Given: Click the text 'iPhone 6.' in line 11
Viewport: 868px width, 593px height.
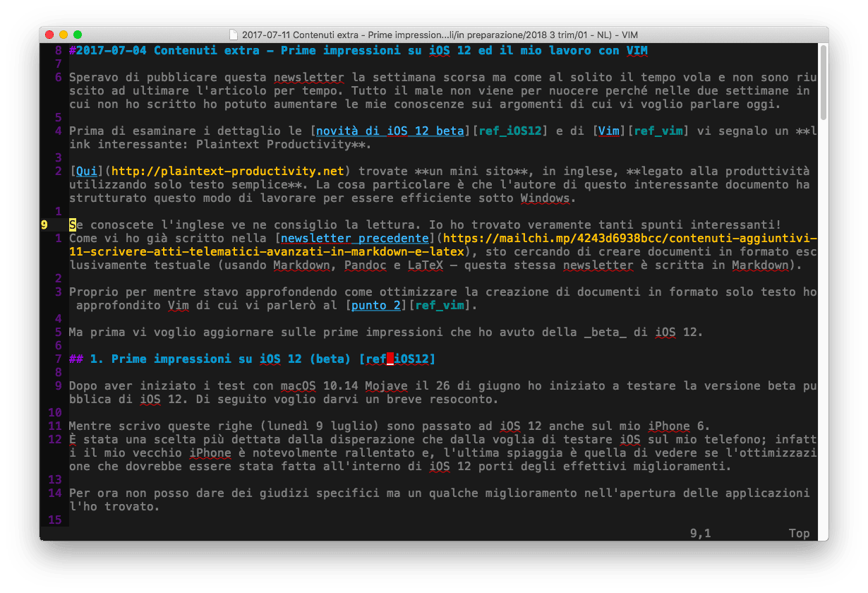Looking at the screenshot, I should coord(680,426).
